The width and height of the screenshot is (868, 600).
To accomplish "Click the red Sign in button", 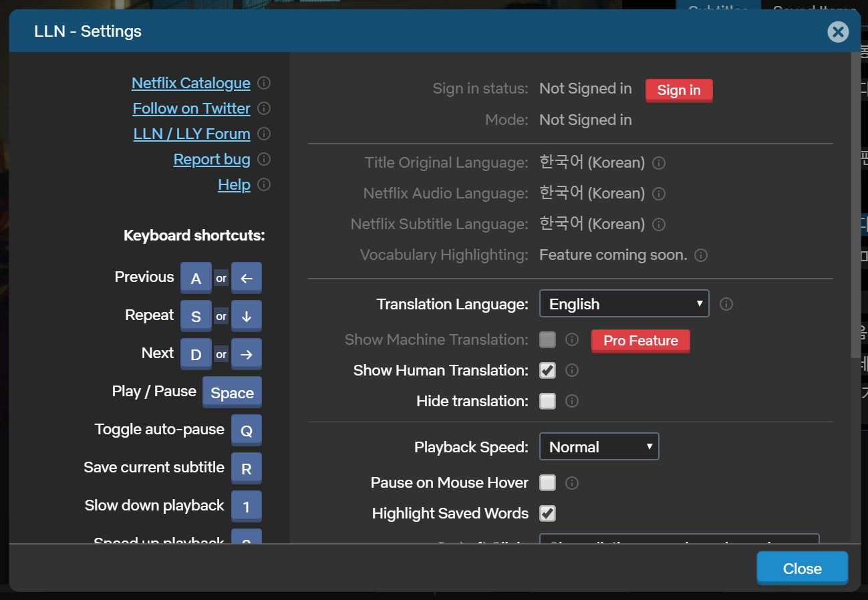I will [x=678, y=90].
